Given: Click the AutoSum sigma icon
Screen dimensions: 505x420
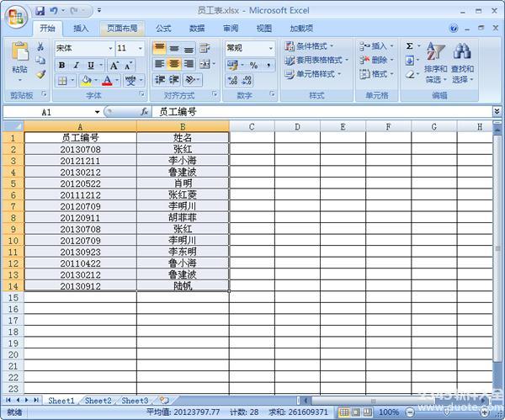Looking at the screenshot, I should (x=409, y=46).
